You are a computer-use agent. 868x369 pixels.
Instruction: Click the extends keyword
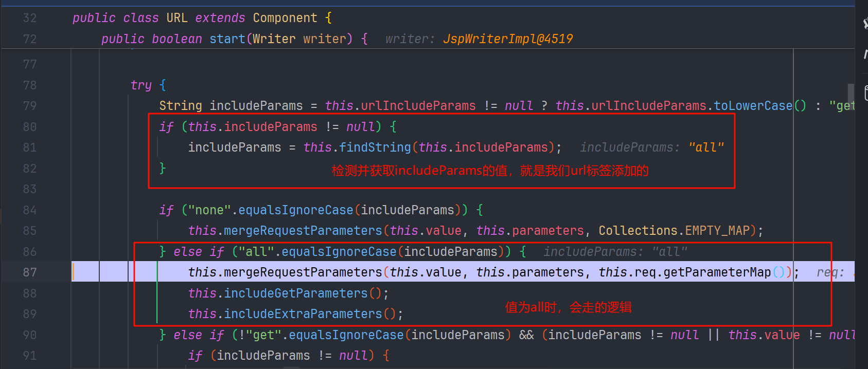(x=220, y=18)
